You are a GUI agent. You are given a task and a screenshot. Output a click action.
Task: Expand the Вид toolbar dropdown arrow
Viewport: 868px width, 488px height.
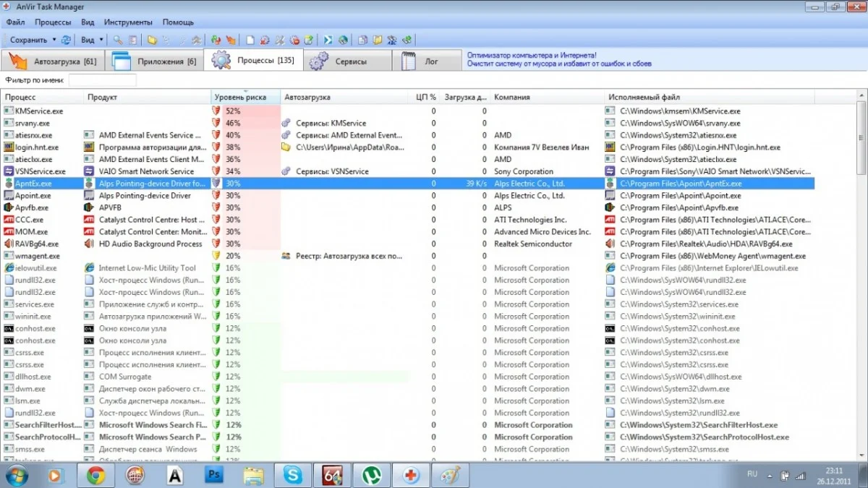[x=101, y=40]
